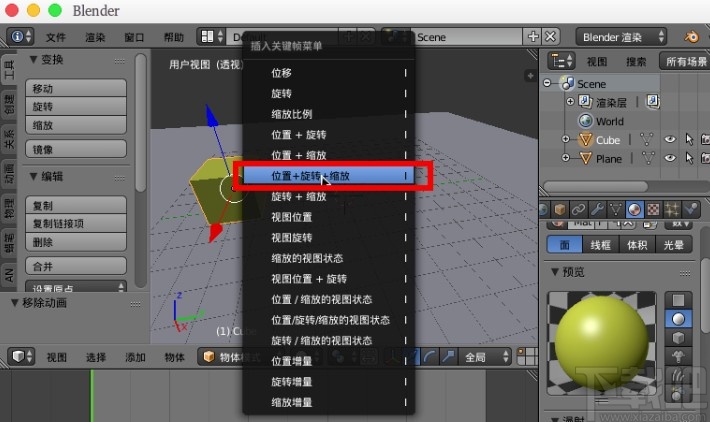
Task: Select the 光晕 material type button
Action: [x=673, y=245]
